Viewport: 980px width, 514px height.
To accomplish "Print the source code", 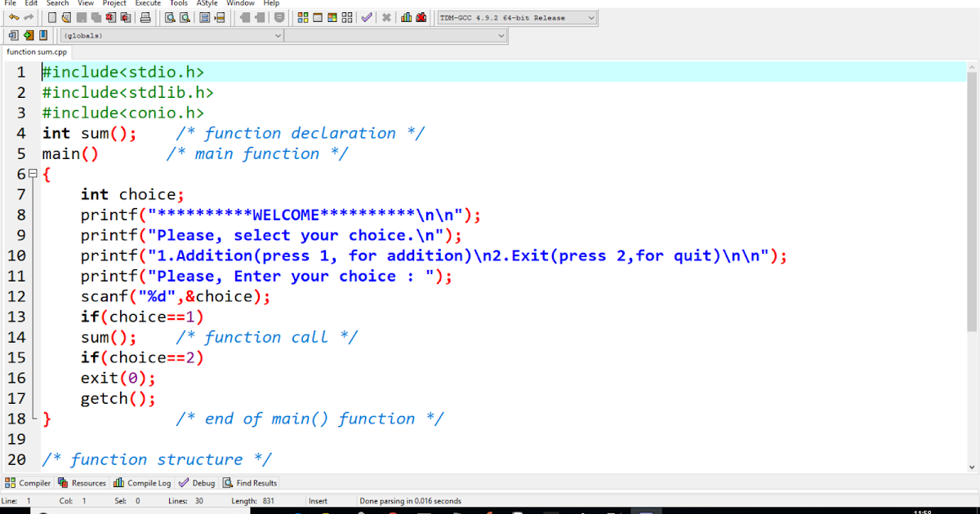I will coord(145,17).
